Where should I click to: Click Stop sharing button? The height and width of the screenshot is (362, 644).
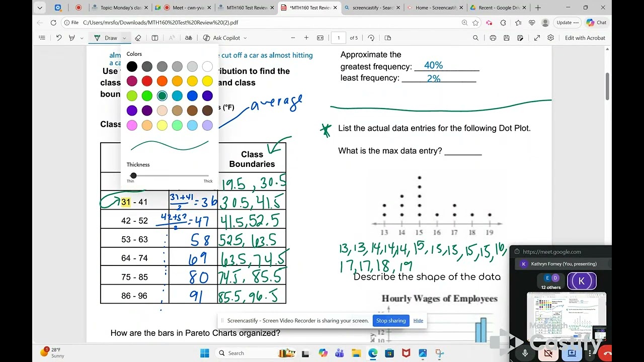[391, 321]
